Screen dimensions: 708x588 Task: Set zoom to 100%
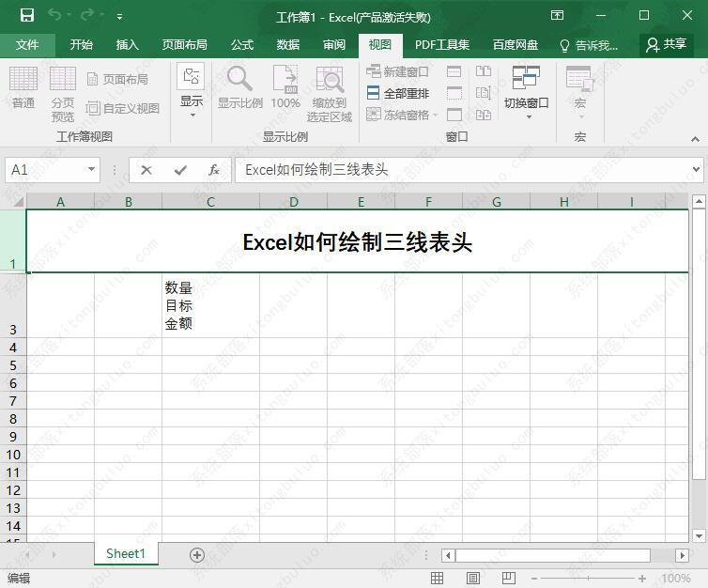tap(285, 92)
